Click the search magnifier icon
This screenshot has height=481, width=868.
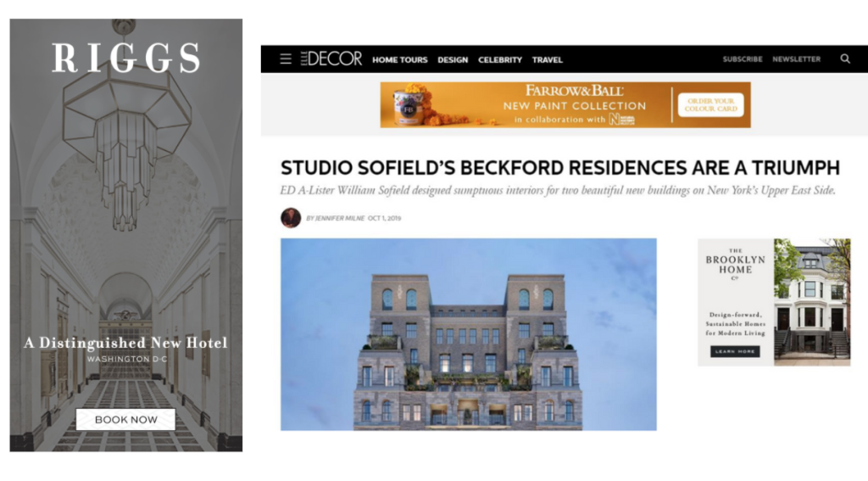point(845,59)
